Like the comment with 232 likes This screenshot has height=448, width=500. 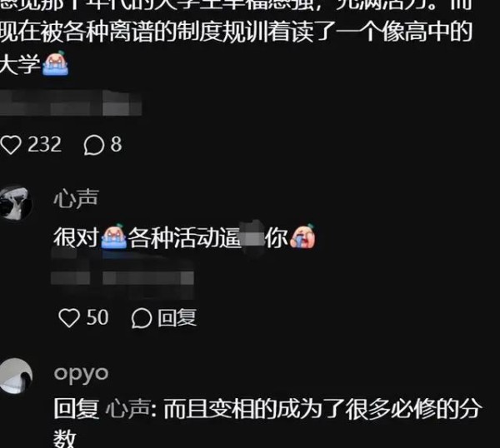(x=11, y=145)
